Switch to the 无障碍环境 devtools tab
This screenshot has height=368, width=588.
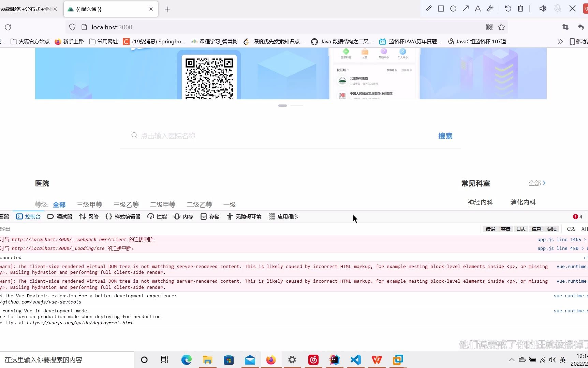coord(244,216)
